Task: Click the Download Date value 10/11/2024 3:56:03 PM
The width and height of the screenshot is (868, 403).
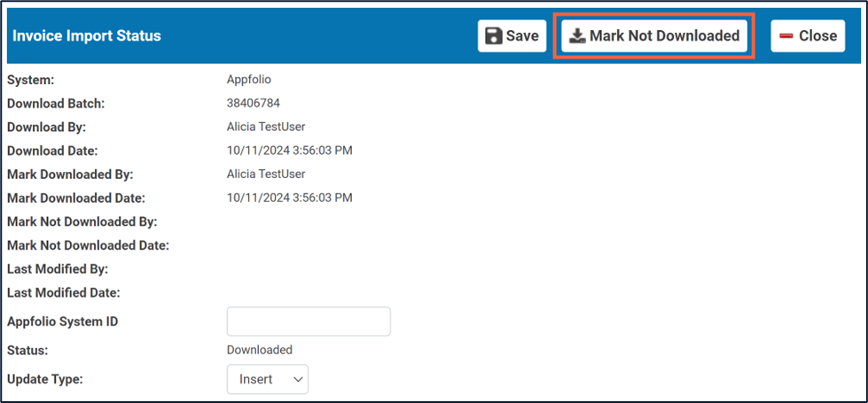Action: click(x=290, y=151)
